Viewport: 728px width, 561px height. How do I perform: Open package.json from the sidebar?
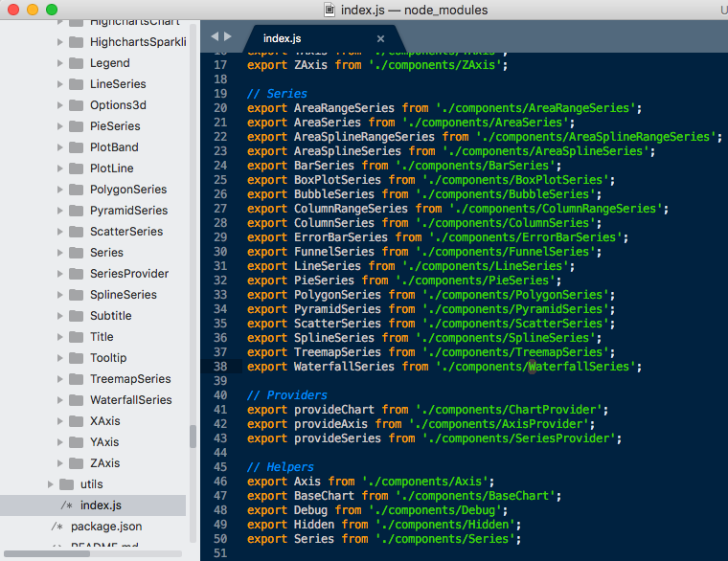pyautogui.click(x=106, y=527)
